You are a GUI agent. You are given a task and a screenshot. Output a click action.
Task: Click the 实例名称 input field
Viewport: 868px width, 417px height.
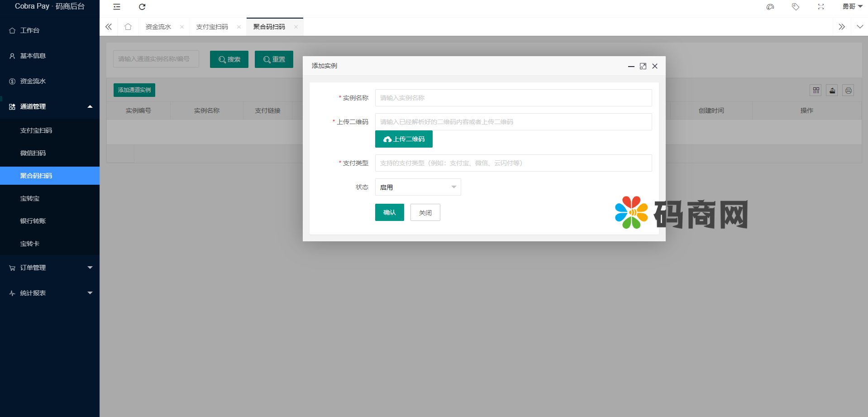click(x=513, y=98)
